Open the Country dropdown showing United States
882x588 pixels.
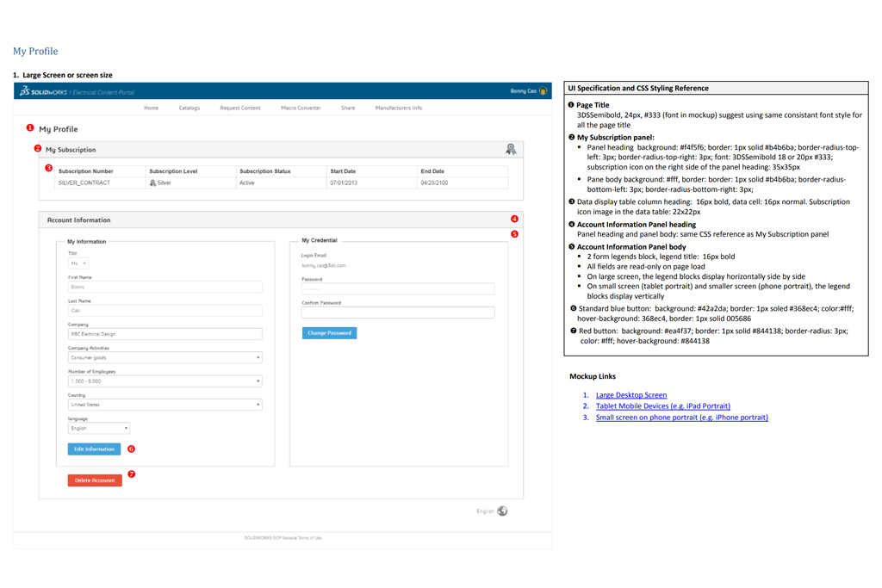tap(165, 405)
